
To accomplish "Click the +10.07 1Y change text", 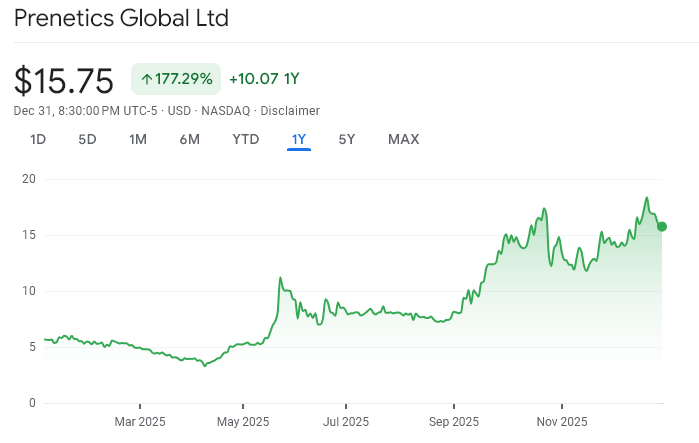I will coord(264,79).
